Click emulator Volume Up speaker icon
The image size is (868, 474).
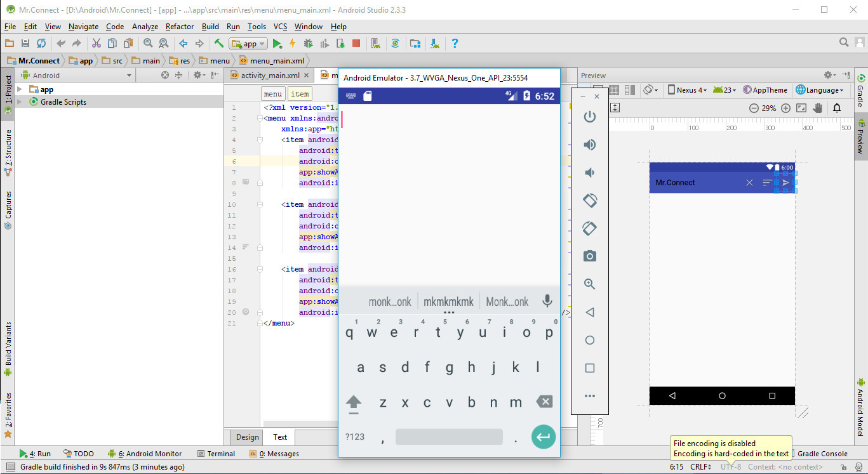tap(590, 145)
